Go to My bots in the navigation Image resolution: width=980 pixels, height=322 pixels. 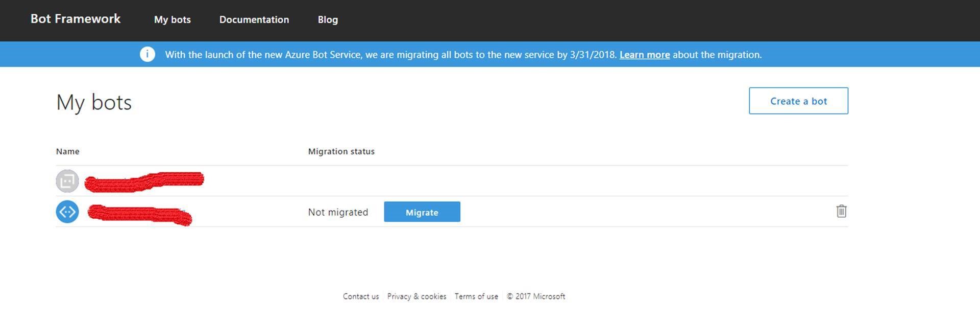pos(173,19)
